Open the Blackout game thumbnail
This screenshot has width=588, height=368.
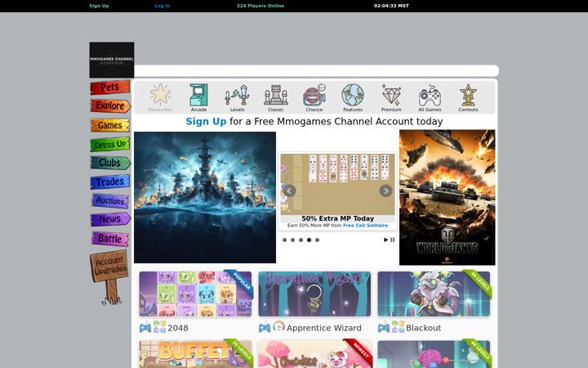tap(434, 294)
